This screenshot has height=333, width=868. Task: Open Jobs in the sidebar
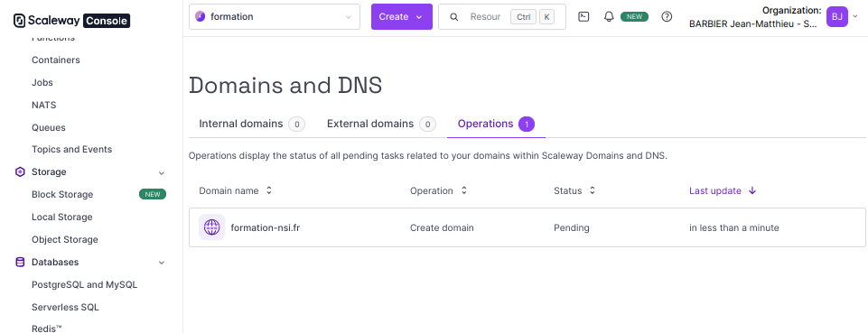42,82
